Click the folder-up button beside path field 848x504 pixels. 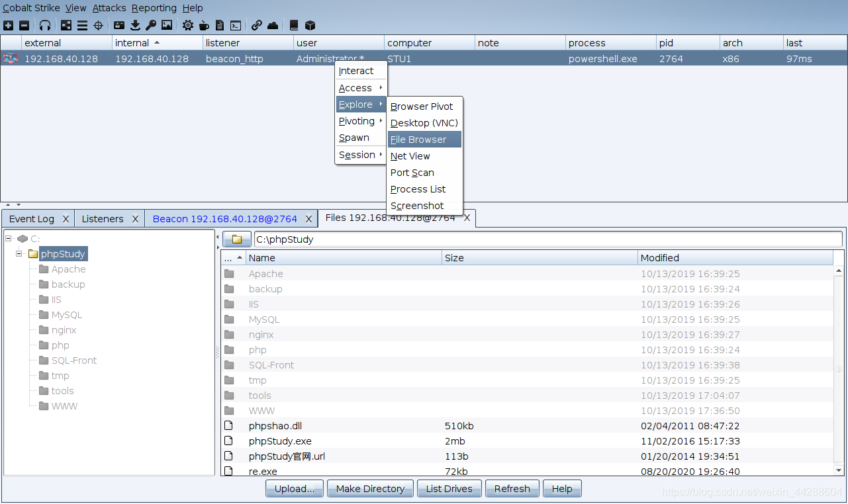click(237, 239)
